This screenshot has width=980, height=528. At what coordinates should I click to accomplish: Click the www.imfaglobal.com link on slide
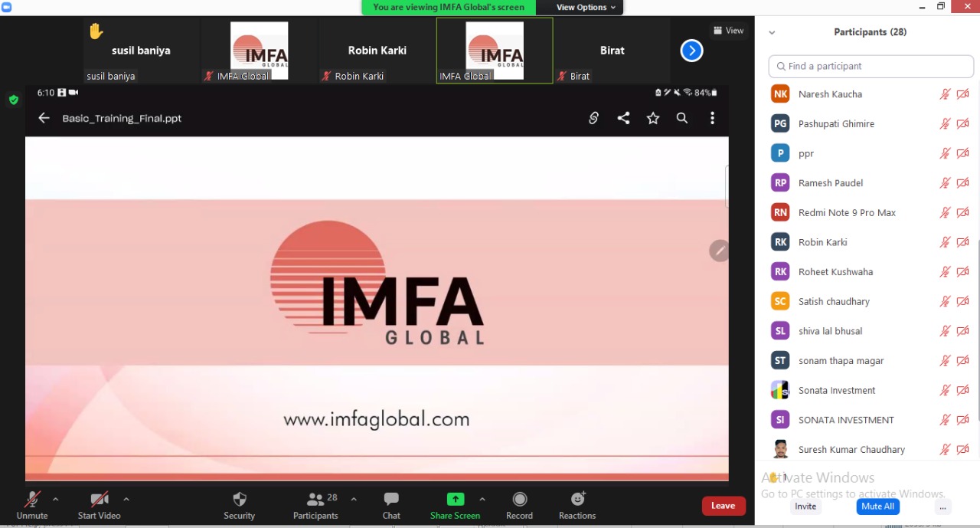pos(376,419)
